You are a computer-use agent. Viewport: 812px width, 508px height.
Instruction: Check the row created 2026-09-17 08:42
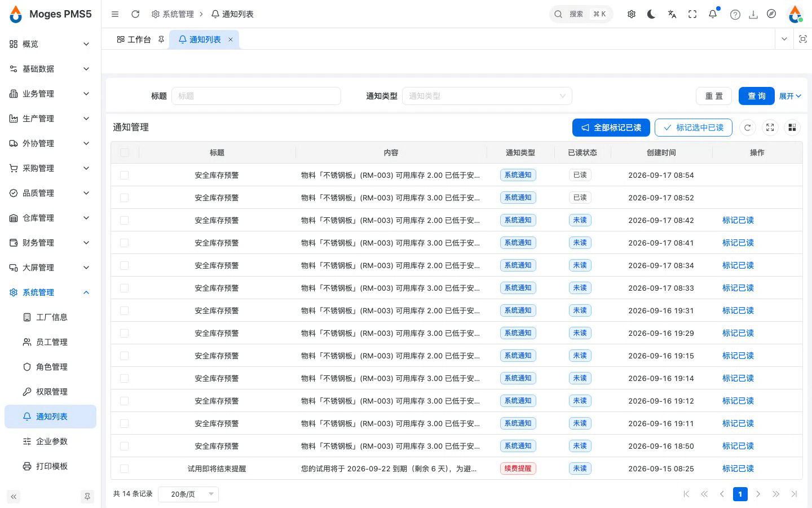(125, 220)
